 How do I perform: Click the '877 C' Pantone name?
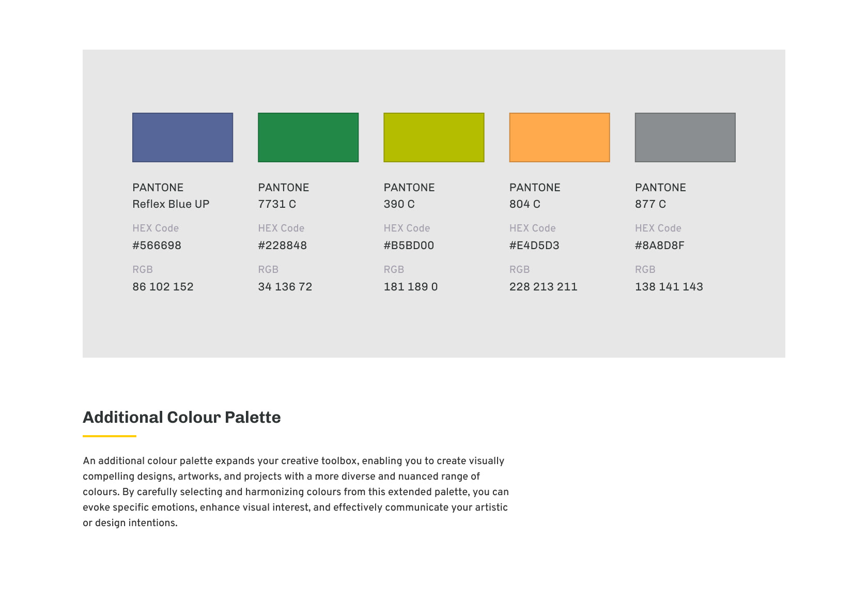point(650,204)
